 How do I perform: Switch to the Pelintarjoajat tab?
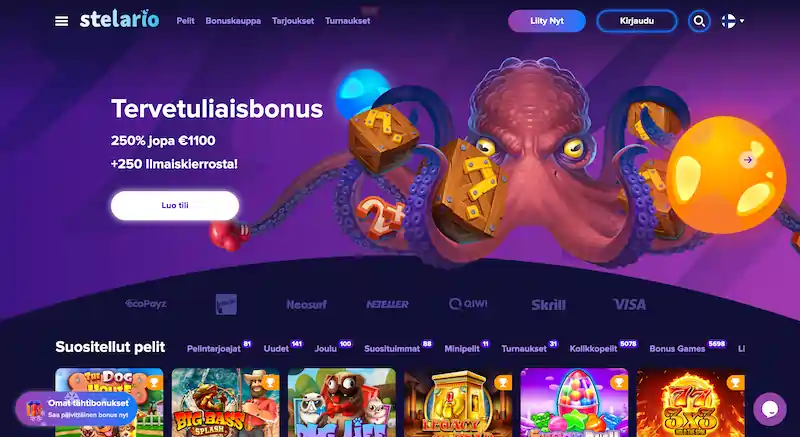coord(213,349)
